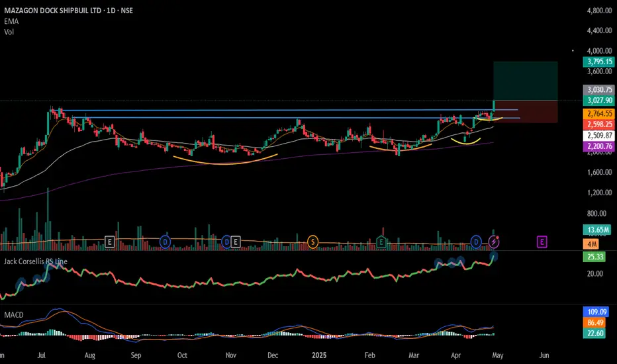Click the 2,598.25 red stop price label
The image size is (617, 364).
pos(598,124)
